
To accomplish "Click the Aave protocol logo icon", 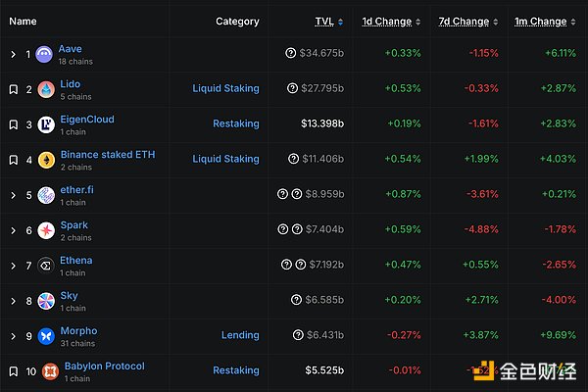I will pyautogui.click(x=45, y=54).
